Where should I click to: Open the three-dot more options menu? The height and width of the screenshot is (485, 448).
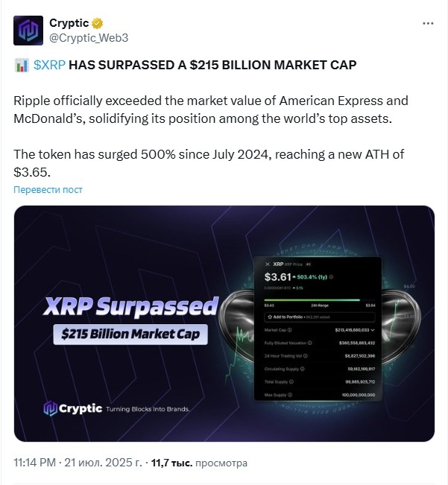click(428, 23)
